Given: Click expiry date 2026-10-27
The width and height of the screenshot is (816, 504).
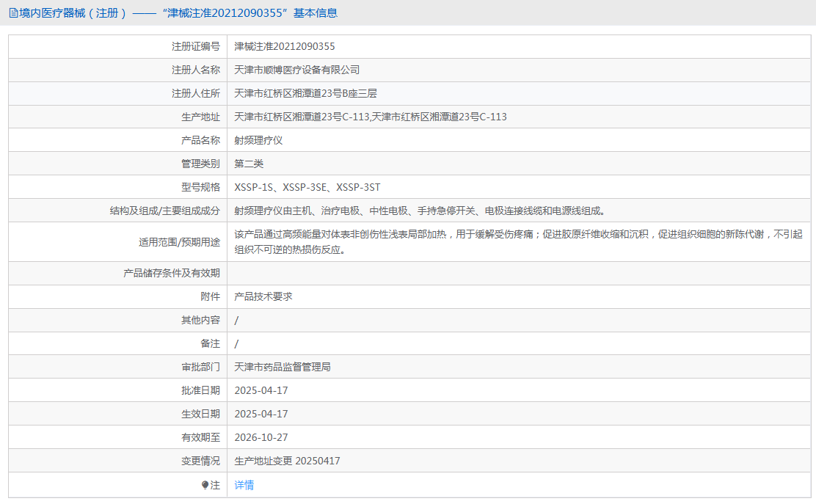Looking at the screenshot, I should [x=261, y=437].
